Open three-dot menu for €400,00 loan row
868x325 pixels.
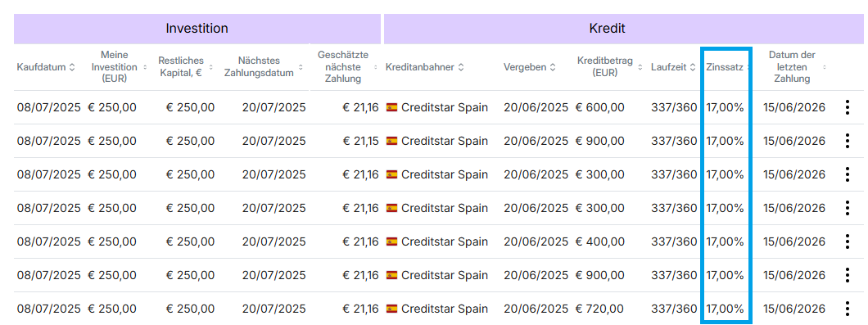[848, 241]
